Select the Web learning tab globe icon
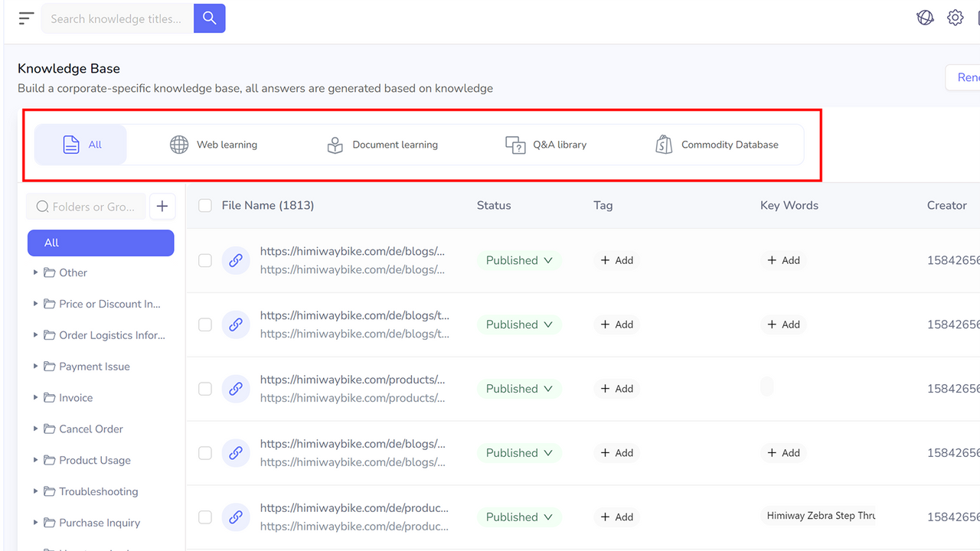 (x=179, y=144)
